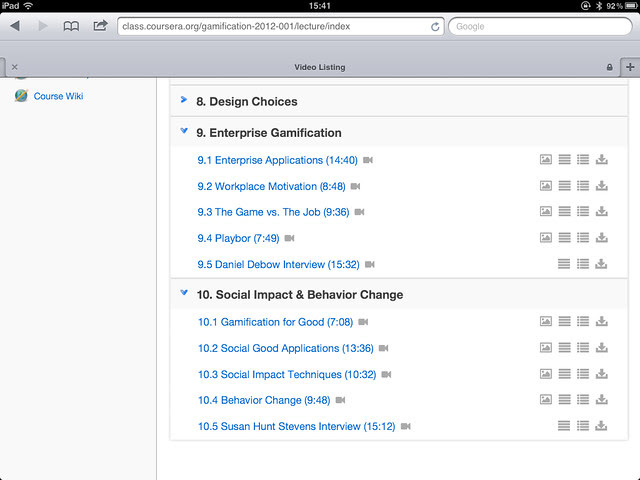
Task: Open lecture 9.4 Playbor
Action: tap(238, 238)
